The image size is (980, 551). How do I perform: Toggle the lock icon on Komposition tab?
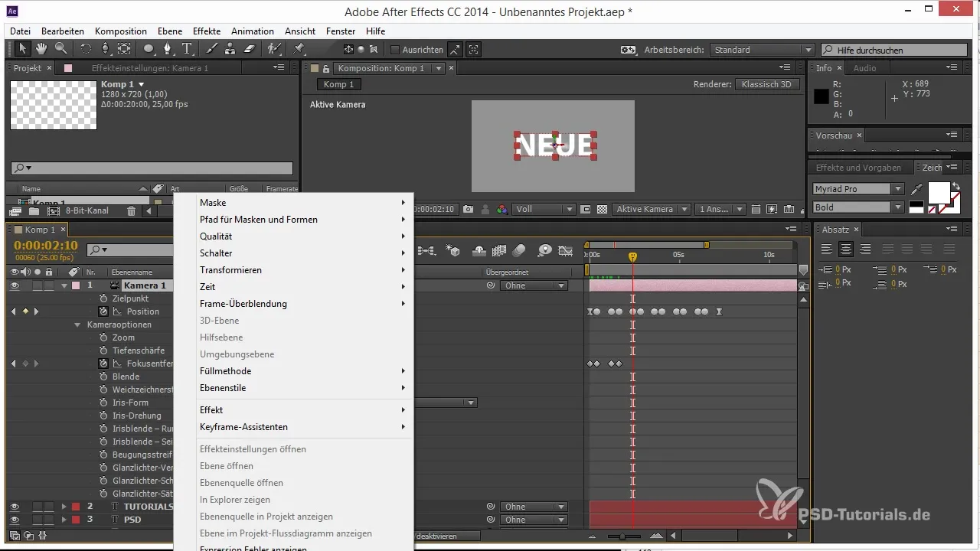pos(326,68)
